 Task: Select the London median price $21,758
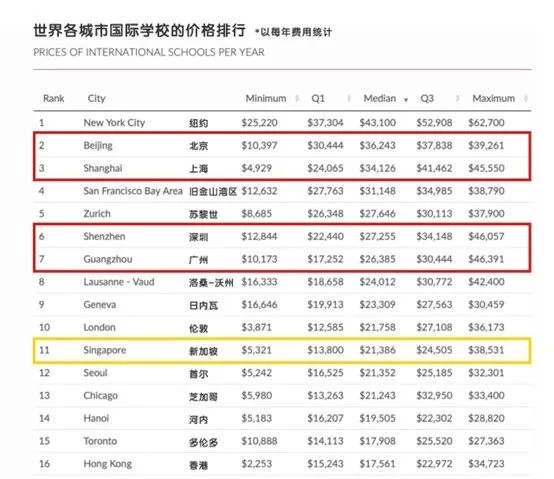tap(377, 327)
